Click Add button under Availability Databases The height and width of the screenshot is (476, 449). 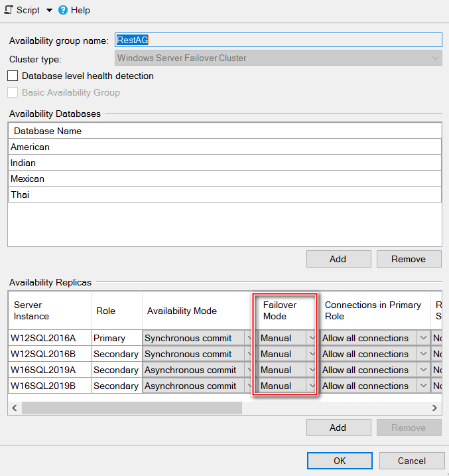click(x=338, y=259)
